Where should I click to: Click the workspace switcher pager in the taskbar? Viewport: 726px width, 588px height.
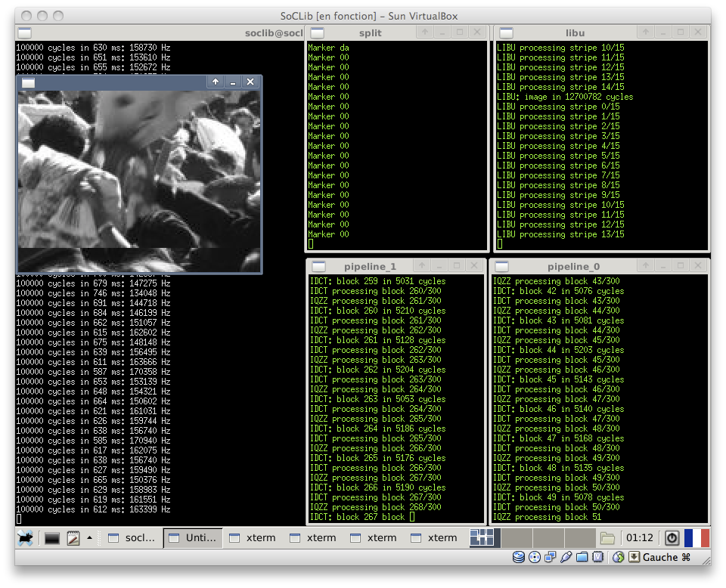point(482,537)
